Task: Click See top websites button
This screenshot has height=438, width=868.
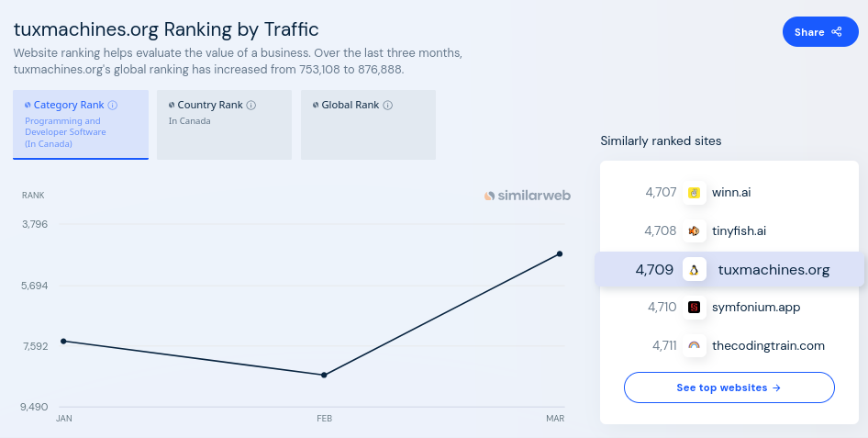Action: tap(729, 387)
